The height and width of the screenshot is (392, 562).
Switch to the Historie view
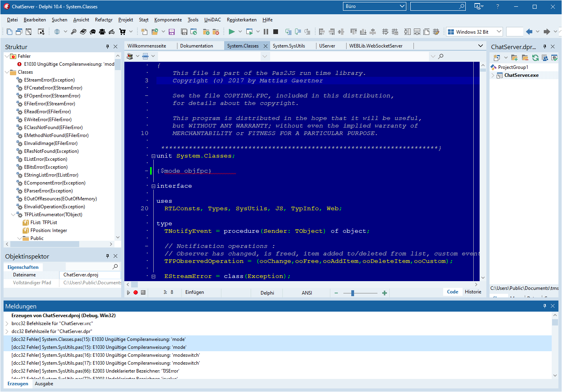473,292
